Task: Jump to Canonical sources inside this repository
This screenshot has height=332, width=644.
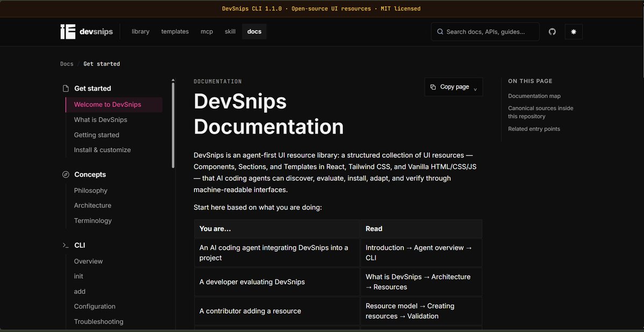Action: 540,112
